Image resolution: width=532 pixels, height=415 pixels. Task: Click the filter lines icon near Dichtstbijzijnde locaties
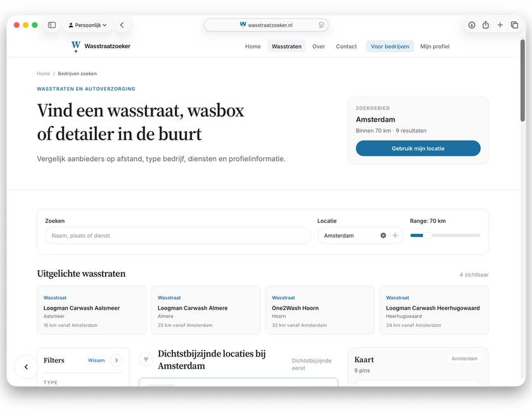point(146,359)
